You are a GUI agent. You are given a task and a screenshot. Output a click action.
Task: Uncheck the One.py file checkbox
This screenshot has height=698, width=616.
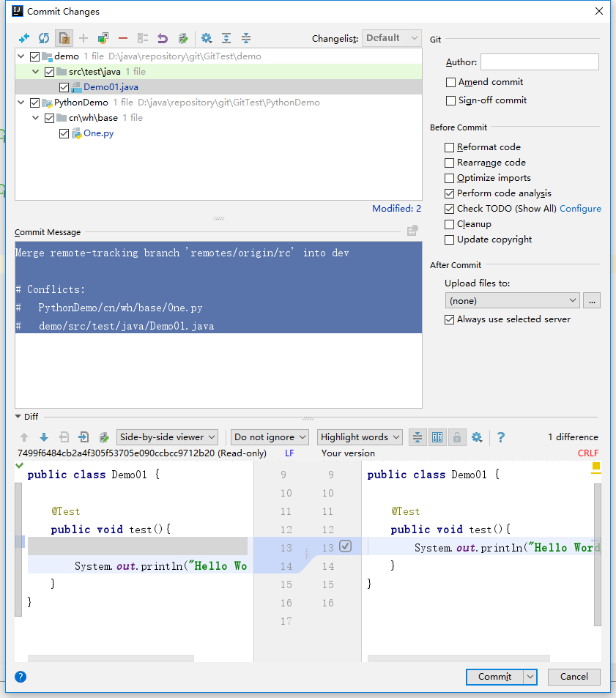pos(64,133)
